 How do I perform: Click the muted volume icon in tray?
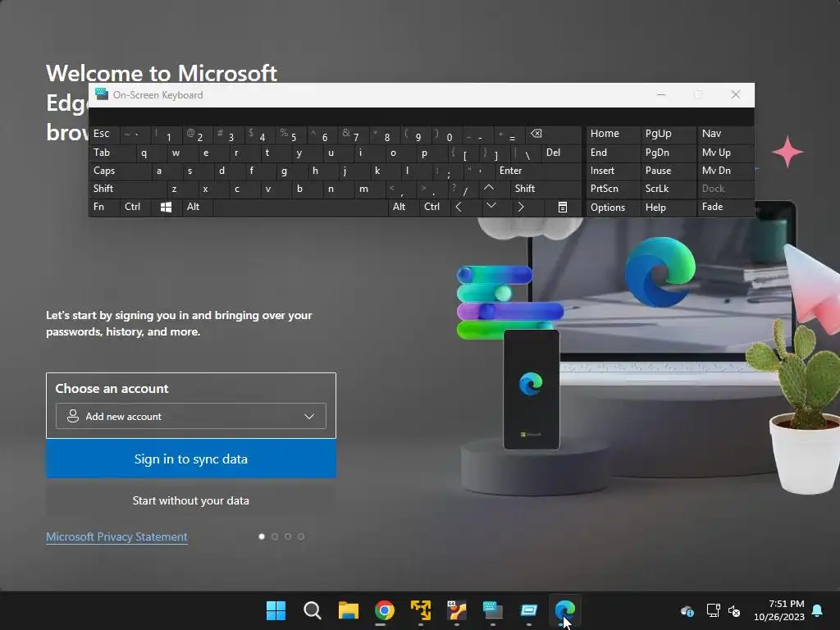pyautogui.click(x=734, y=610)
